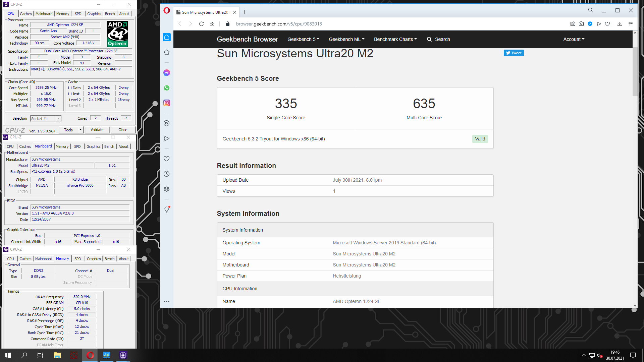Open File Explorer from the taskbar
Screen dimensions: 644x362
[57, 355]
